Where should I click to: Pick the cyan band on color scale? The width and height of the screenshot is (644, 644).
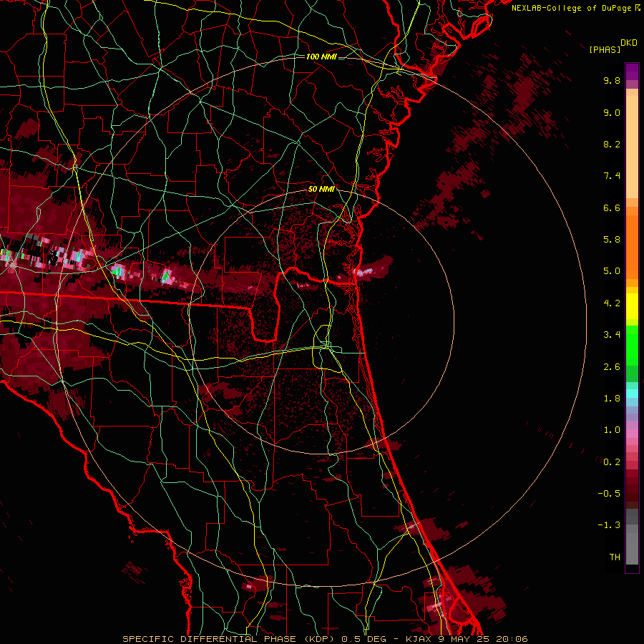pyautogui.click(x=632, y=393)
